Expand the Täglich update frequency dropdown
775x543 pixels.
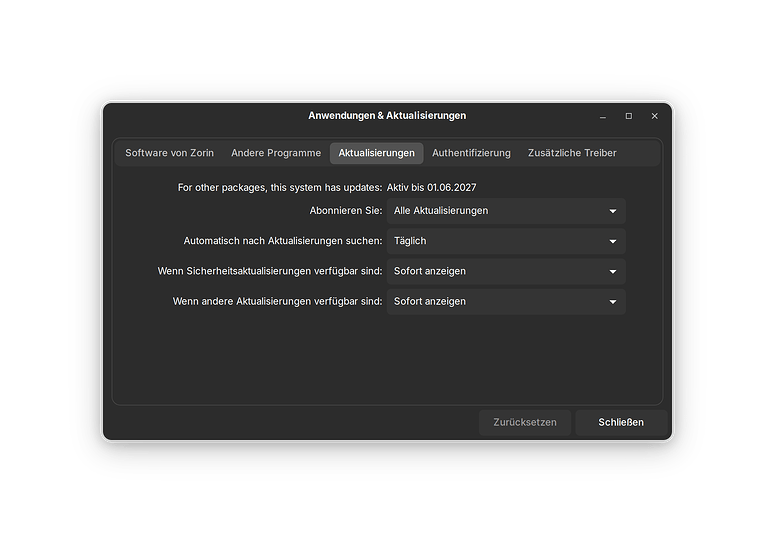coord(506,241)
